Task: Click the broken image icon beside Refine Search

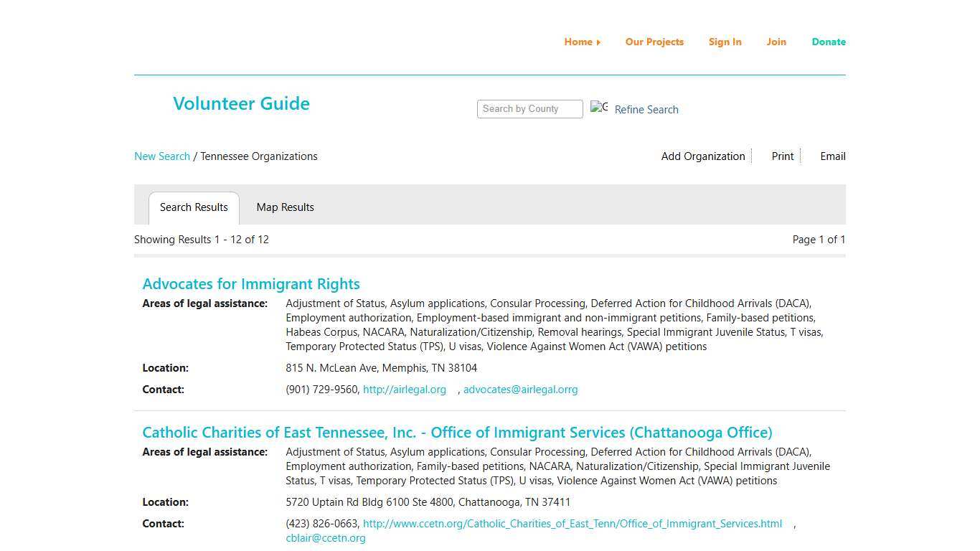Action: click(x=599, y=108)
